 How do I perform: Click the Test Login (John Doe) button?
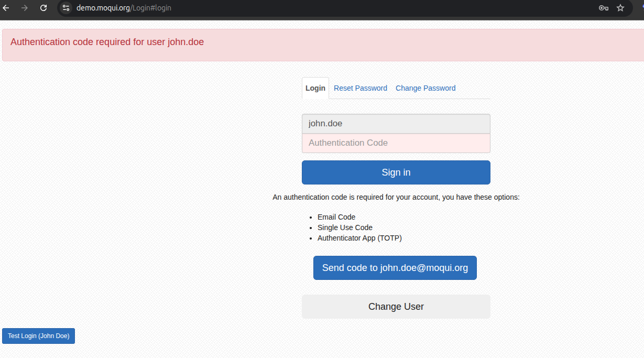39,336
